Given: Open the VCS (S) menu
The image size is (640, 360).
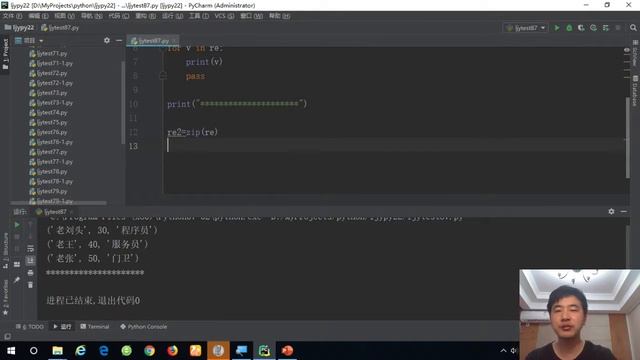Looking at the screenshot, I should pyautogui.click(x=224, y=16).
